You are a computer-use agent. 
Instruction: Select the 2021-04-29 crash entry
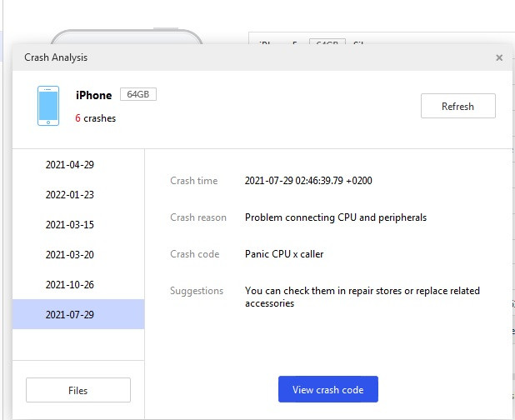pyautogui.click(x=70, y=165)
